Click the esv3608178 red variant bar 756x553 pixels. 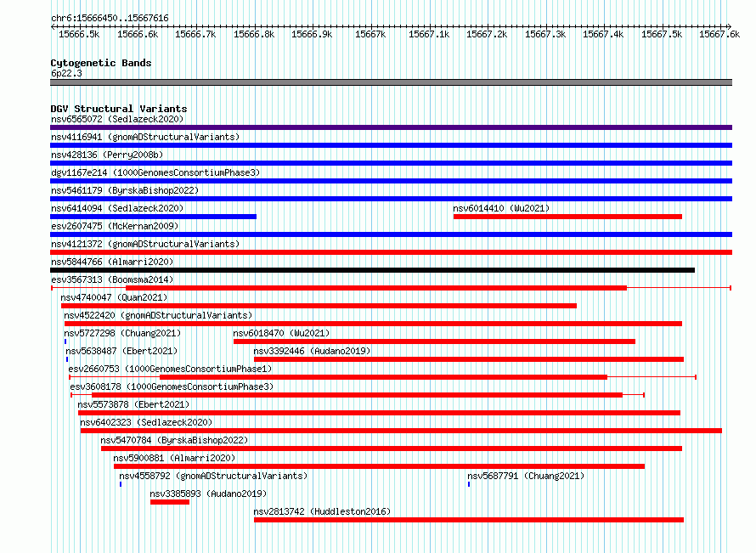click(x=358, y=395)
